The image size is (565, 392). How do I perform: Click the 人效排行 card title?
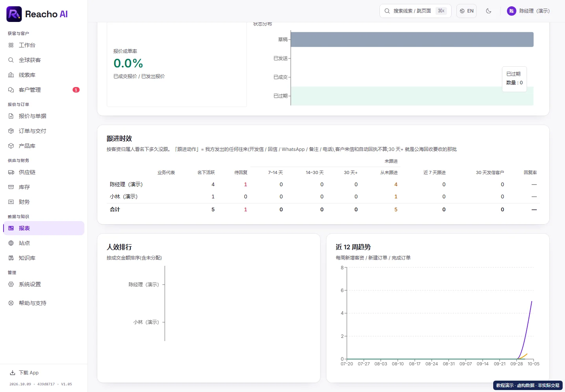pyautogui.click(x=119, y=247)
